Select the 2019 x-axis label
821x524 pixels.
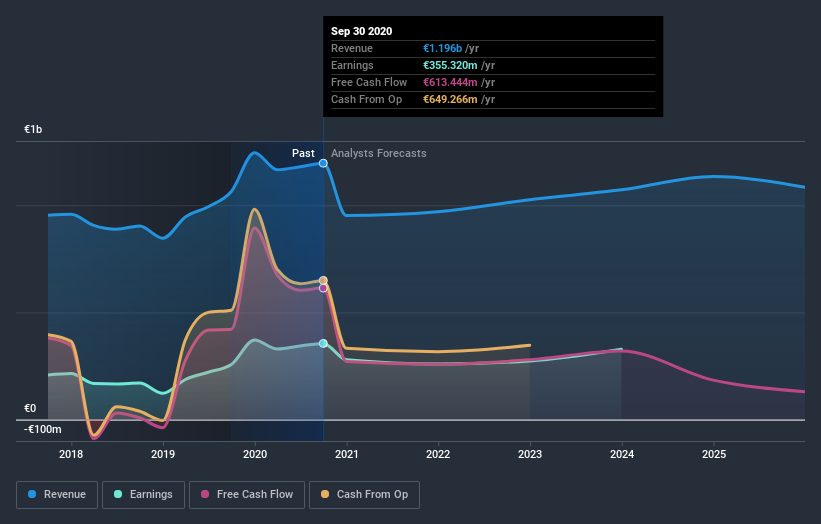[163, 454]
